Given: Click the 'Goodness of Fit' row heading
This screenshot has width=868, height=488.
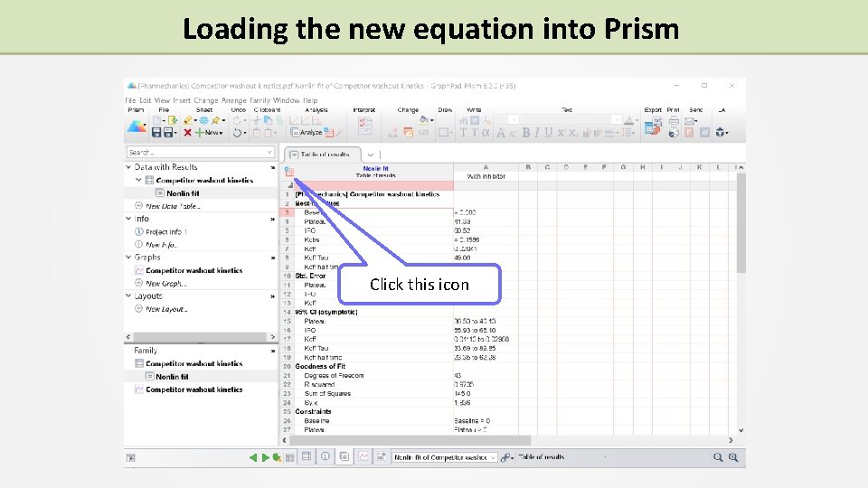Looking at the screenshot, I should (320, 366).
